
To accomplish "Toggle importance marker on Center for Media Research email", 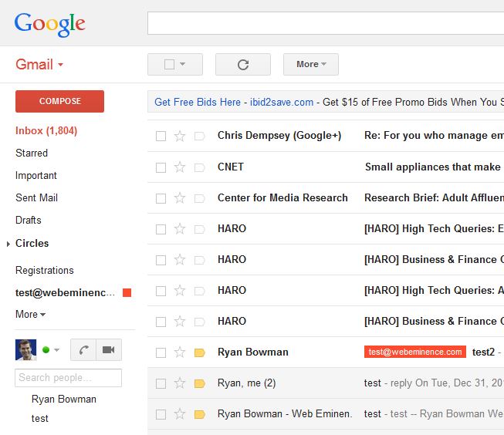I will point(200,198).
